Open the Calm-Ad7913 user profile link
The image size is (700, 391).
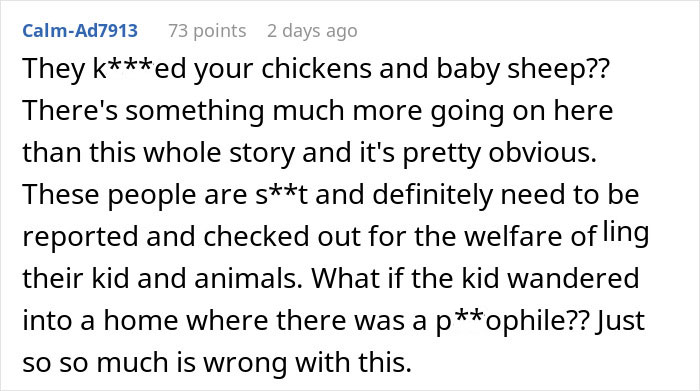(x=80, y=31)
